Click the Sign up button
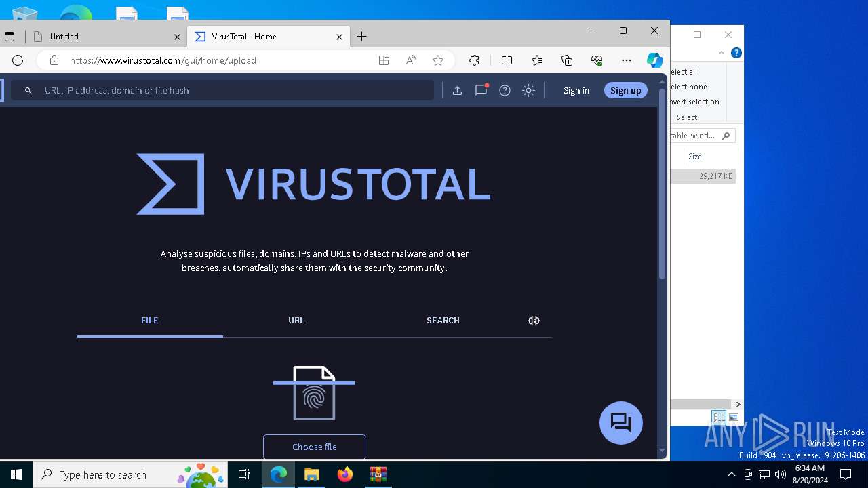This screenshot has height=488, width=868. [625, 90]
